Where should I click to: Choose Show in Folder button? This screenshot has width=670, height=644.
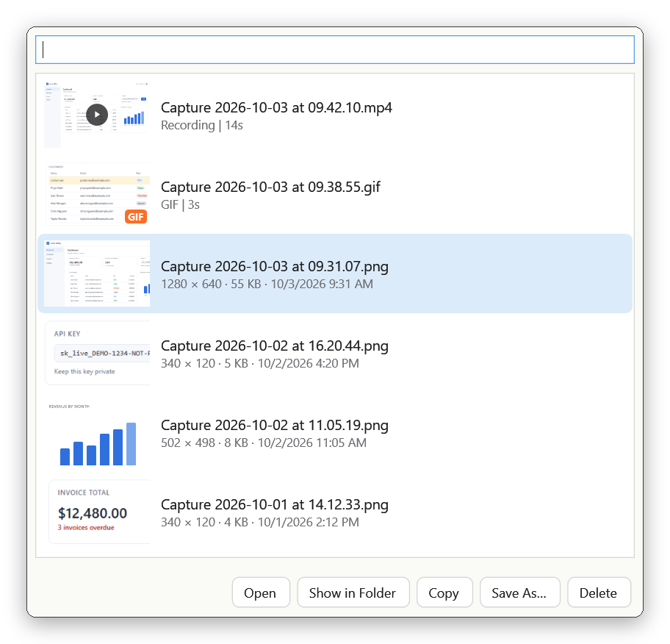click(x=353, y=593)
